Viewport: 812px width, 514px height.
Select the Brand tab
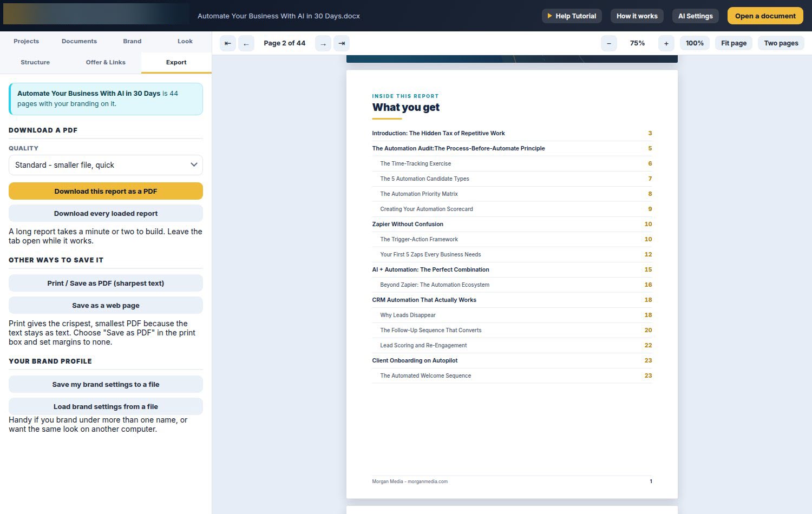pos(132,41)
